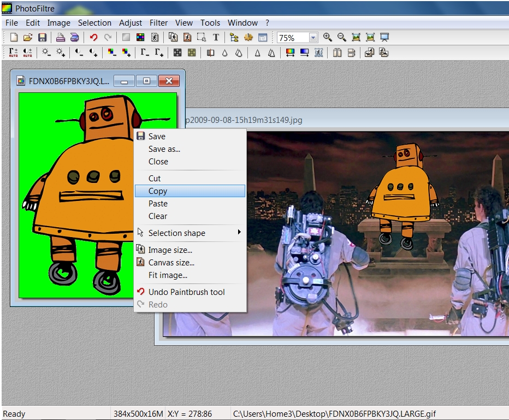Click the Brightness plus icon

[x=61, y=52]
